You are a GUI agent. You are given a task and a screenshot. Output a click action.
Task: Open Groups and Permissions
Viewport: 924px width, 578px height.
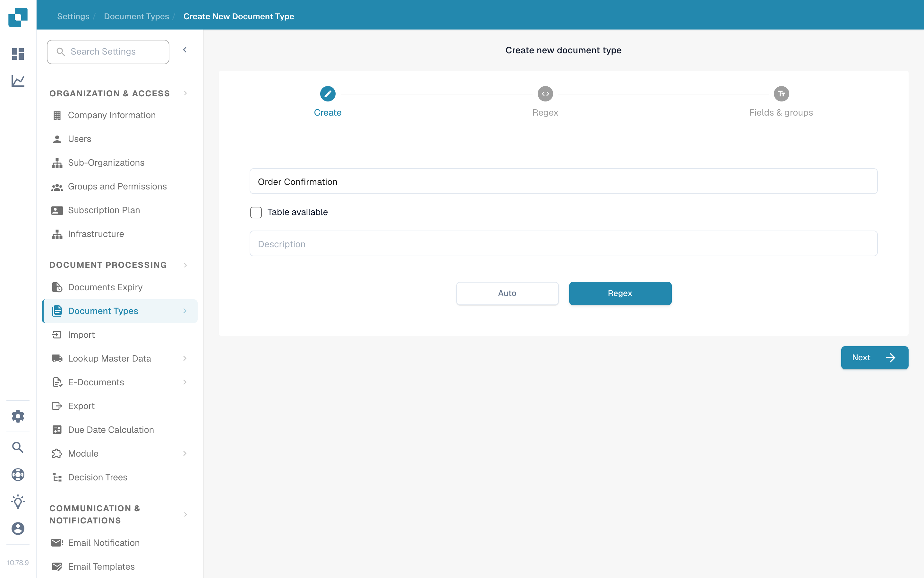pos(119,187)
